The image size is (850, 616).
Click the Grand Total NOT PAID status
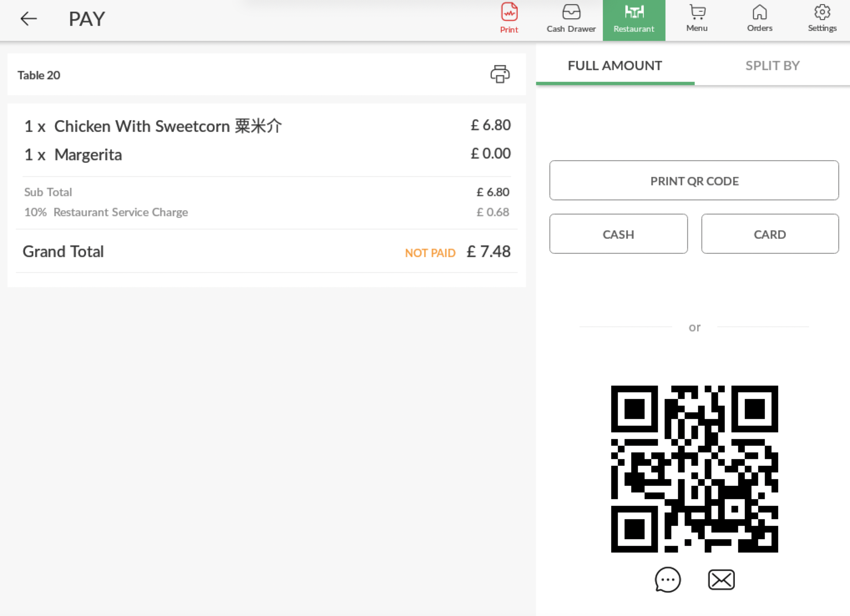[430, 253]
